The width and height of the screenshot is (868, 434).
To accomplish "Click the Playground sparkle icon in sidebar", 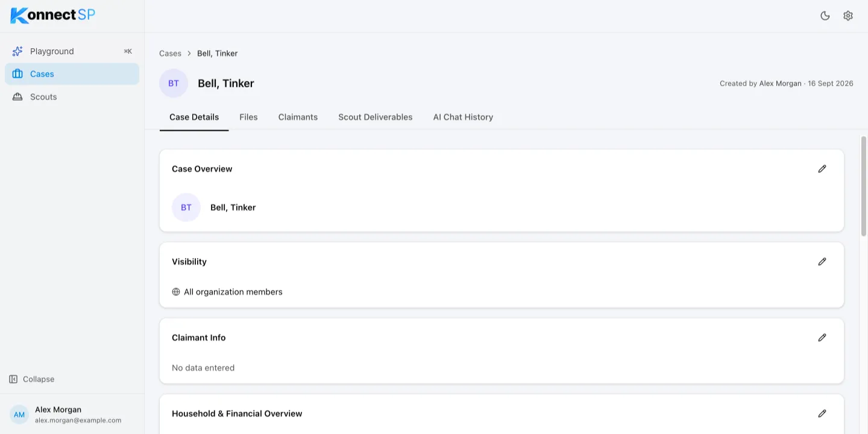I will 17,51.
